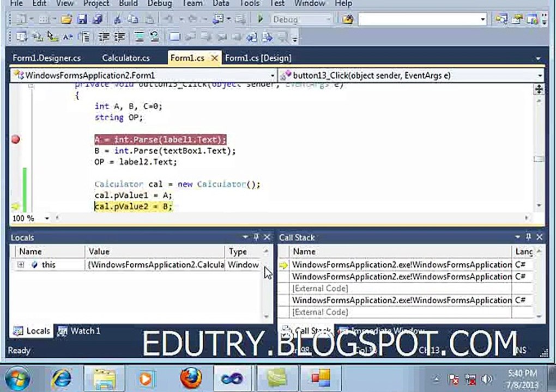The width and height of the screenshot is (556, 392).
Task: Close the Call Stack panel
Action: coord(540,237)
